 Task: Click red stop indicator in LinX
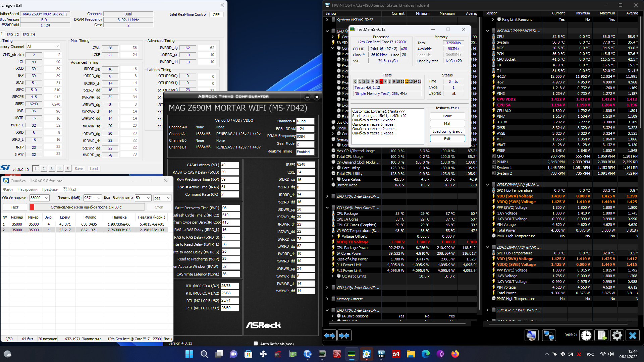click(x=32, y=207)
